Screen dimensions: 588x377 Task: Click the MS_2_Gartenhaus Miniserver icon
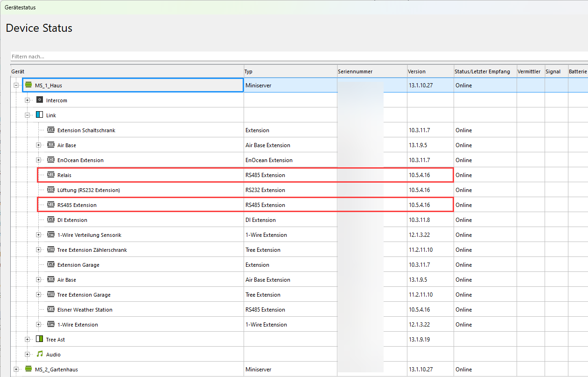(28, 370)
